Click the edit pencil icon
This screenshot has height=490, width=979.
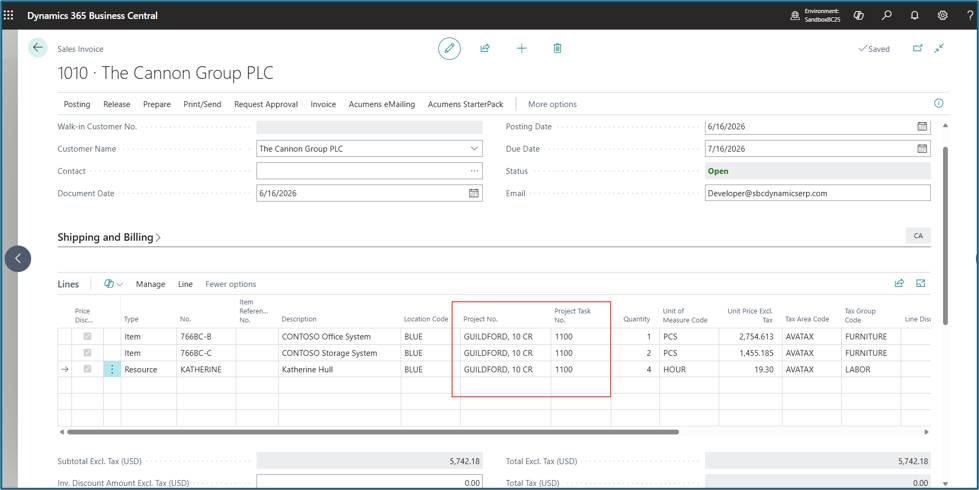pos(449,49)
